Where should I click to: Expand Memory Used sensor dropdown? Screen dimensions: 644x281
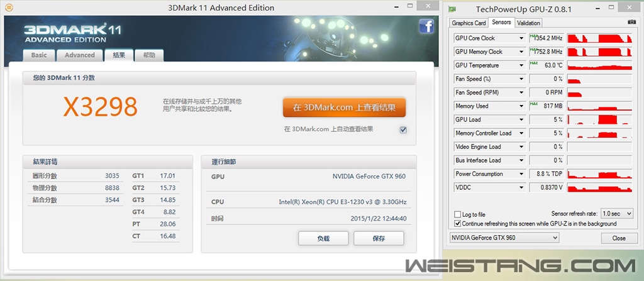[521, 106]
